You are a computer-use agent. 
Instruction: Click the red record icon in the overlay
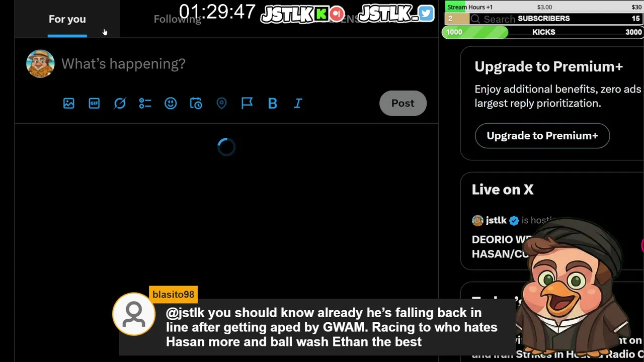337,14
